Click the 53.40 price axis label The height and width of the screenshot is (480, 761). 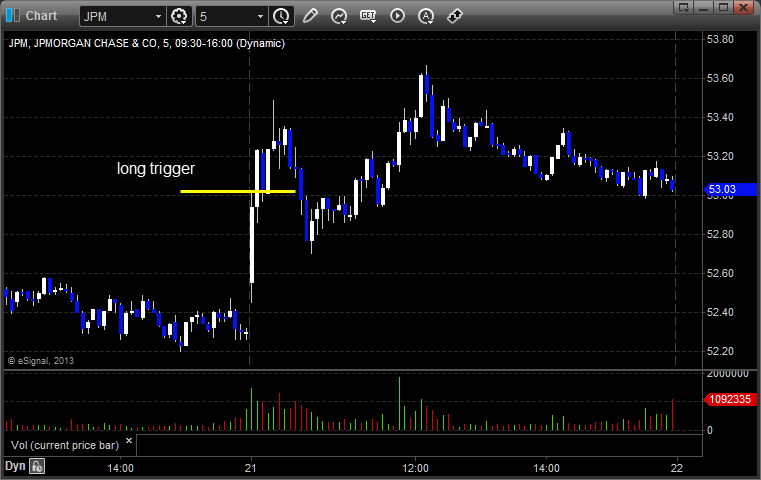(720, 117)
